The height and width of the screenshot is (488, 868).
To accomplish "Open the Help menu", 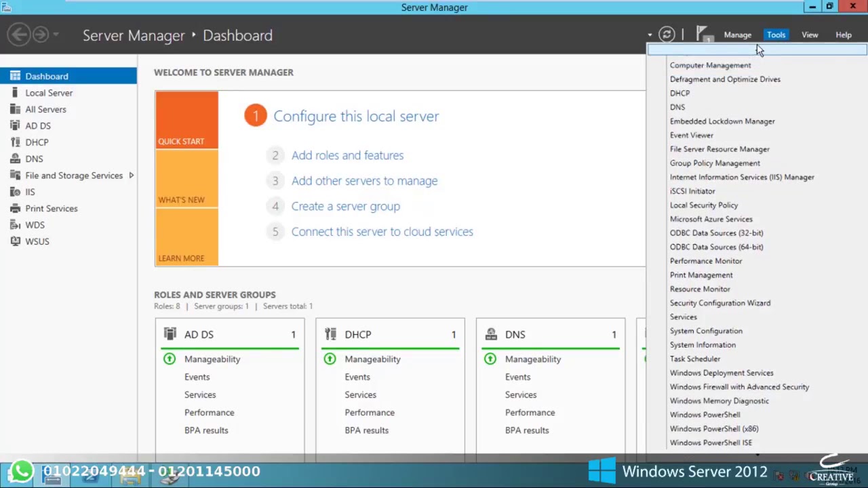I will 844,35.
